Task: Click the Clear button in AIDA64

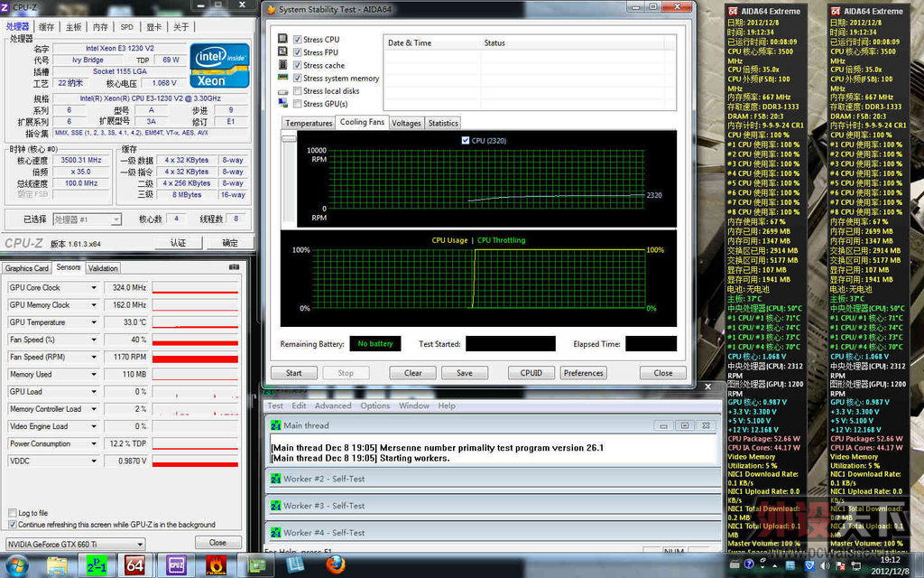Action: click(x=413, y=373)
